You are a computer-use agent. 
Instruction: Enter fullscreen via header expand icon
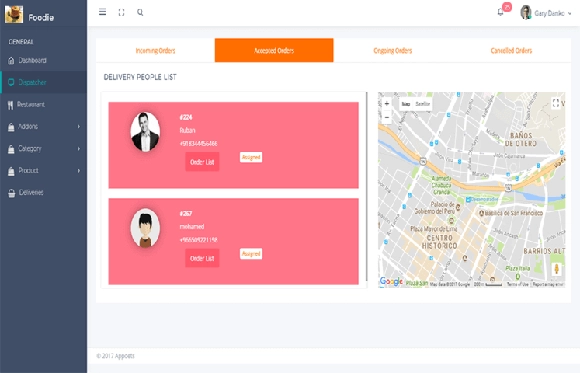(x=121, y=13)
